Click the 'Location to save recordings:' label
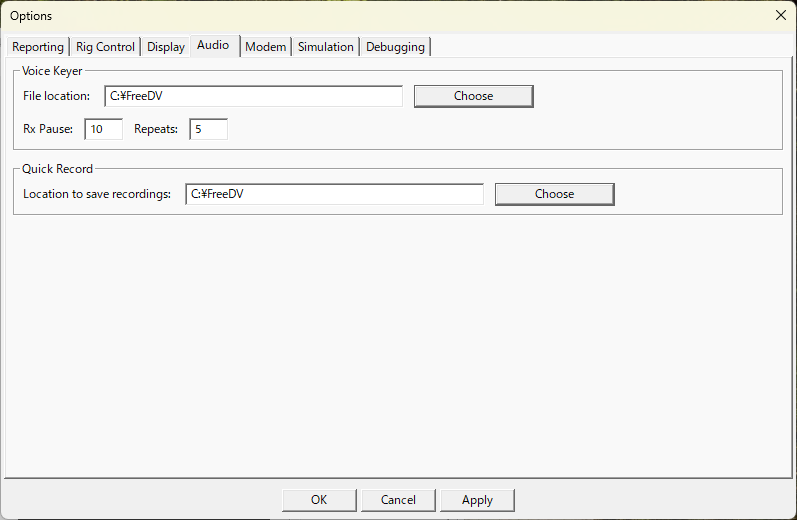 97,194
